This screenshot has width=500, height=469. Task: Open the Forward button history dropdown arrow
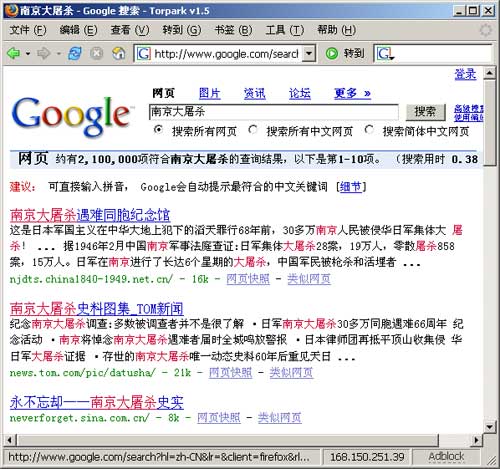click(x=59, y=53)
